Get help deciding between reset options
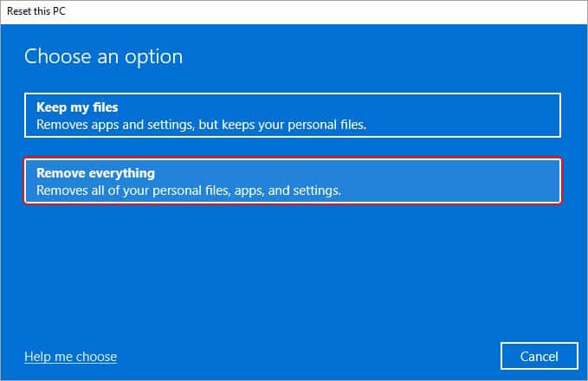This screenshot has width=588, height=381. 70,357
